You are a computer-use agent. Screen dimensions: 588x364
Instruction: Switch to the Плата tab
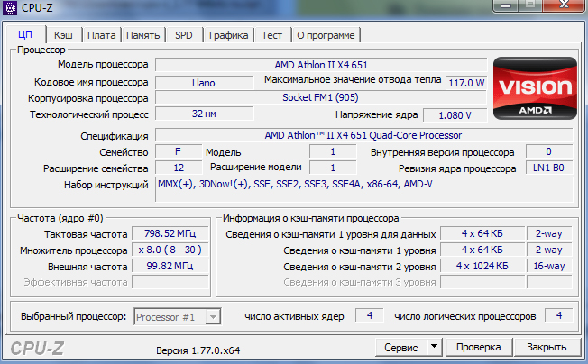(x=102, y=35)
